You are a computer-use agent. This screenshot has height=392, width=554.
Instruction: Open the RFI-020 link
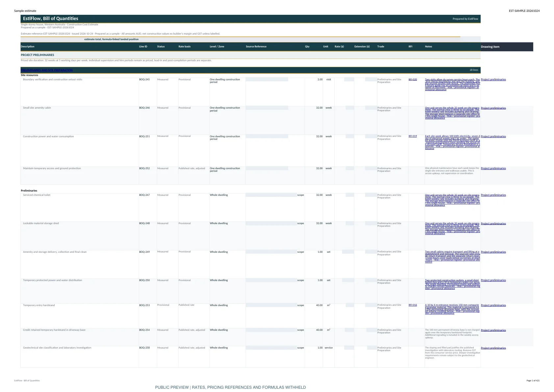pos(413,79)
